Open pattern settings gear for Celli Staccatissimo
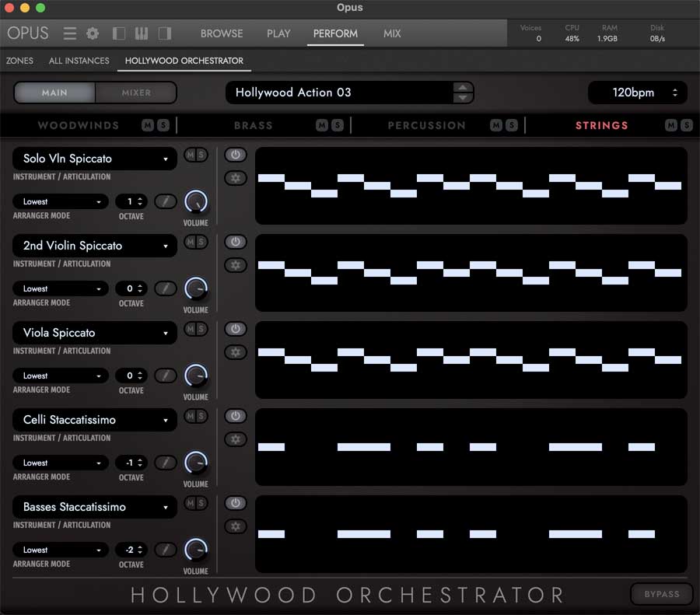The width and height of the screenshot is (700, 615). (x=235, y=439)
